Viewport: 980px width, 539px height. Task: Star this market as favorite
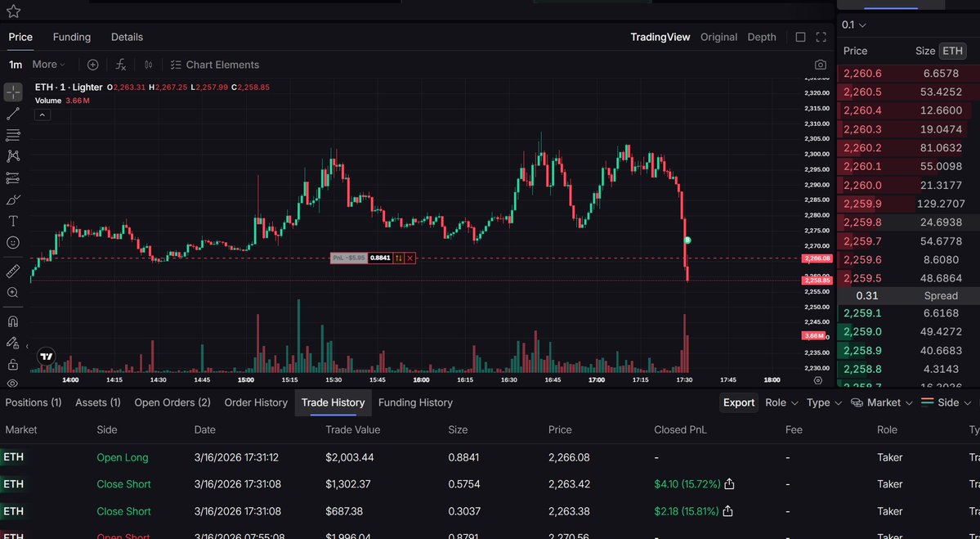[x=13, y=11]
